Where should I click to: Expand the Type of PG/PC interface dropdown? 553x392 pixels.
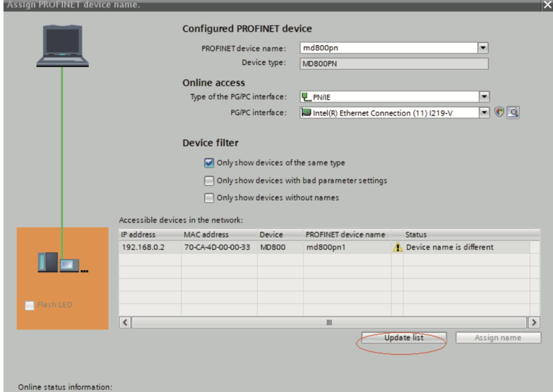[x=484, y=97]
